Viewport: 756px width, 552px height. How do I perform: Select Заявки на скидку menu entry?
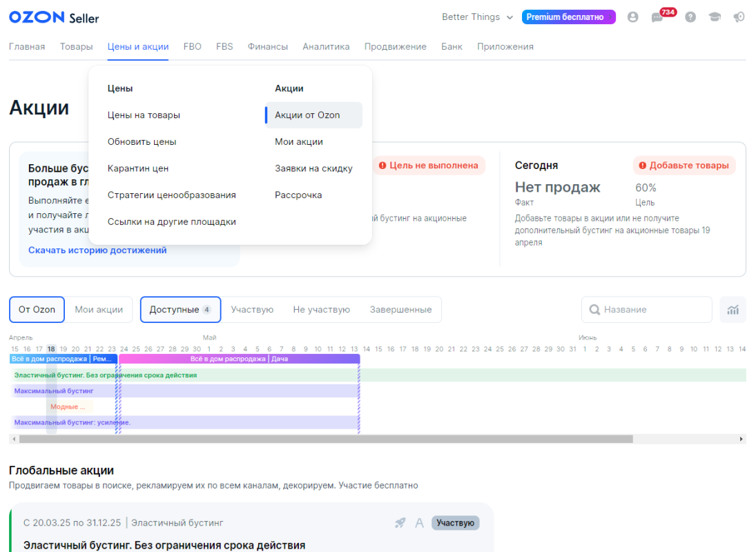pos(313,168)
